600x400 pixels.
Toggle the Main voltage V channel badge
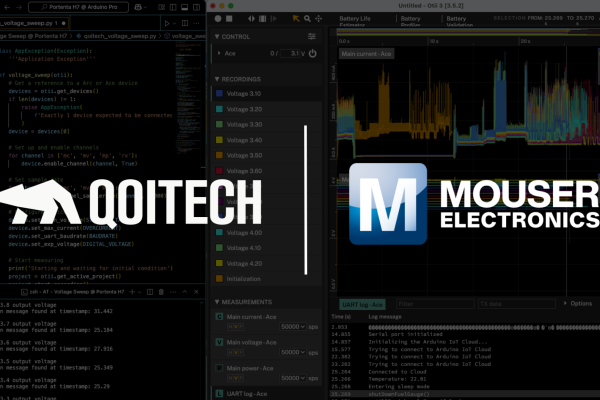(x=219, y=342)
